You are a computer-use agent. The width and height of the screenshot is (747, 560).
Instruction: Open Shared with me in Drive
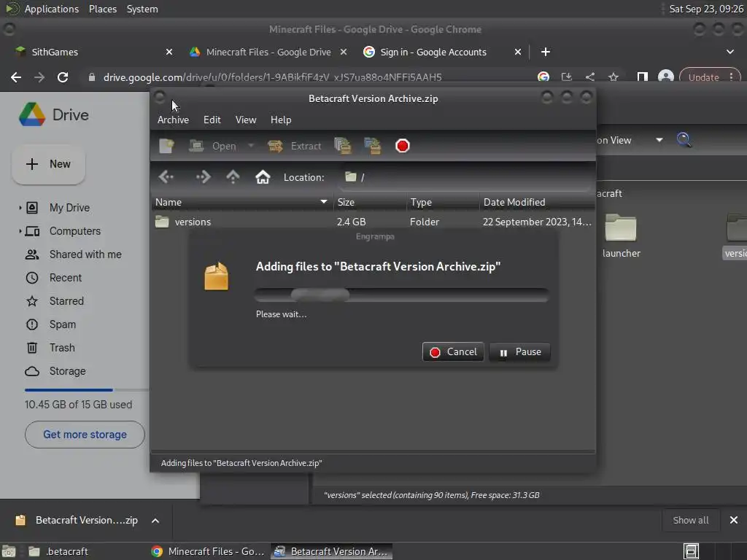(85, 254)
